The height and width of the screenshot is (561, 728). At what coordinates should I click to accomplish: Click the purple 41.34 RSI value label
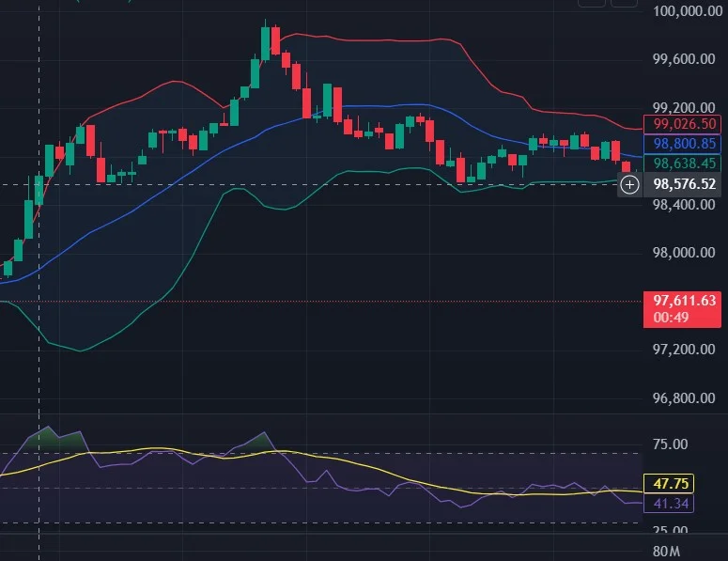pos(669,504)
